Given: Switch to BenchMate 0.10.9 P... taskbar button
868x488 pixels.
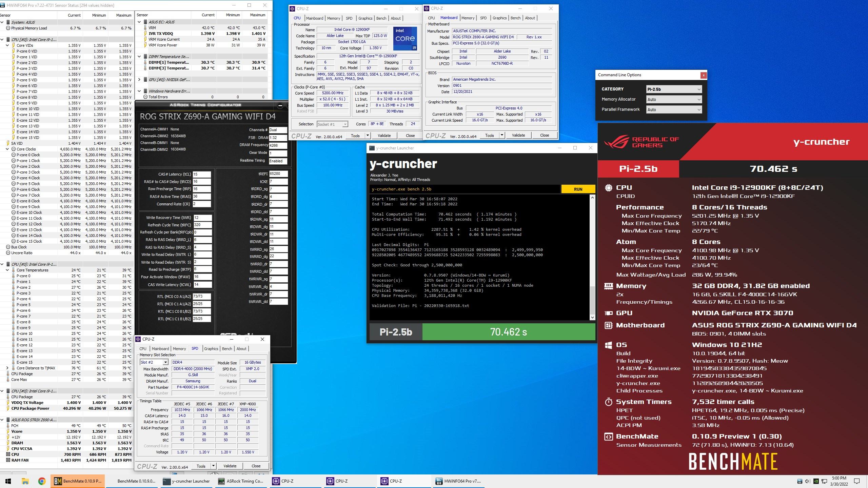Looking at the screenshot, I should click(x=78, y=481).
